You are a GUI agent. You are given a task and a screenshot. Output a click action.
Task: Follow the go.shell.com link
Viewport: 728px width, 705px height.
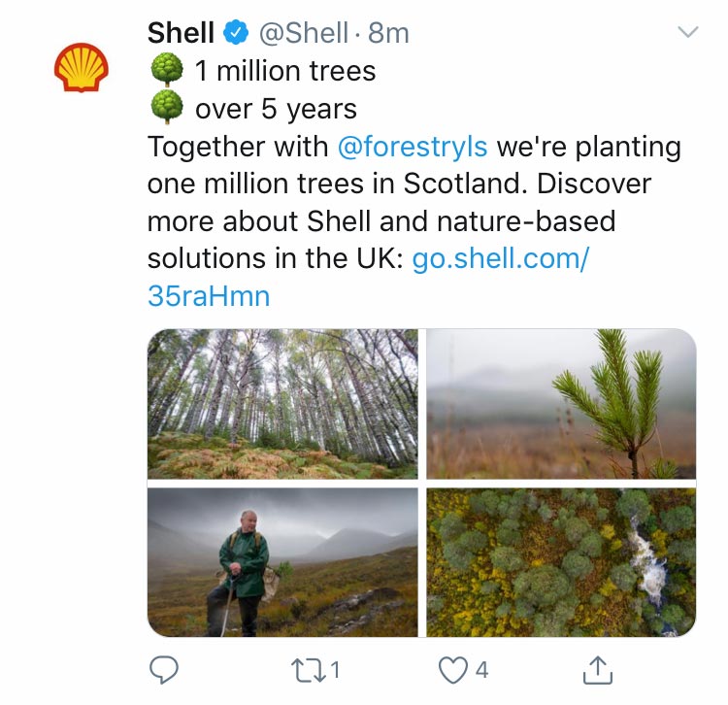[x=500, y=259]
